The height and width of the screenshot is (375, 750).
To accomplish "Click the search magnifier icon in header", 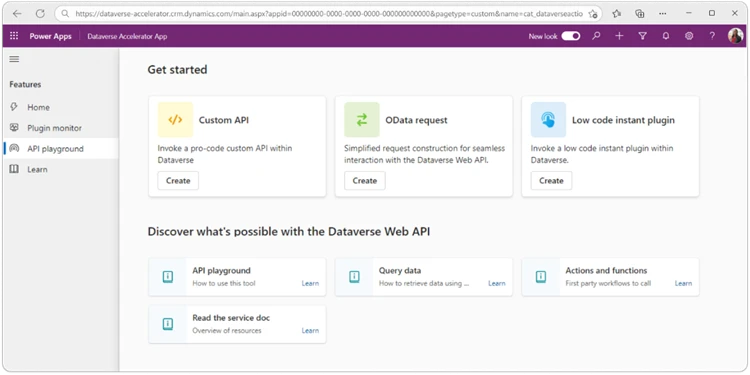I will [596, 36].
